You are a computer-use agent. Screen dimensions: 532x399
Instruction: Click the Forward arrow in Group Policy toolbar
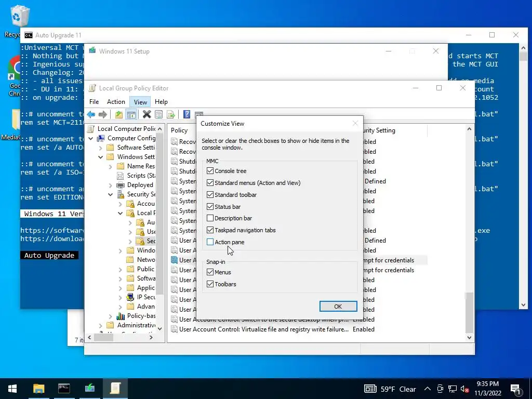coord(103,114)
